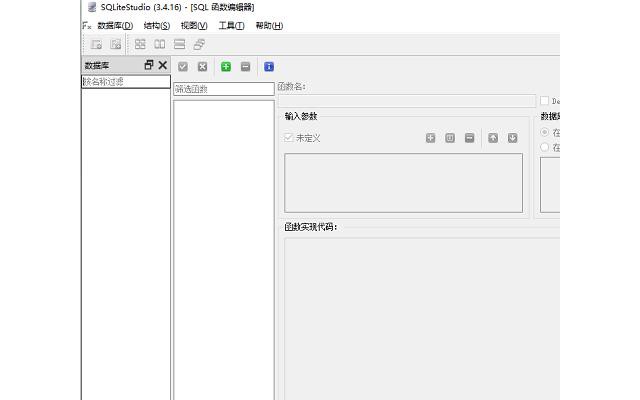Viewport: 640px width, 400px height.
Task: Click the 筛选函数 filter field
Action: (224, 89)
